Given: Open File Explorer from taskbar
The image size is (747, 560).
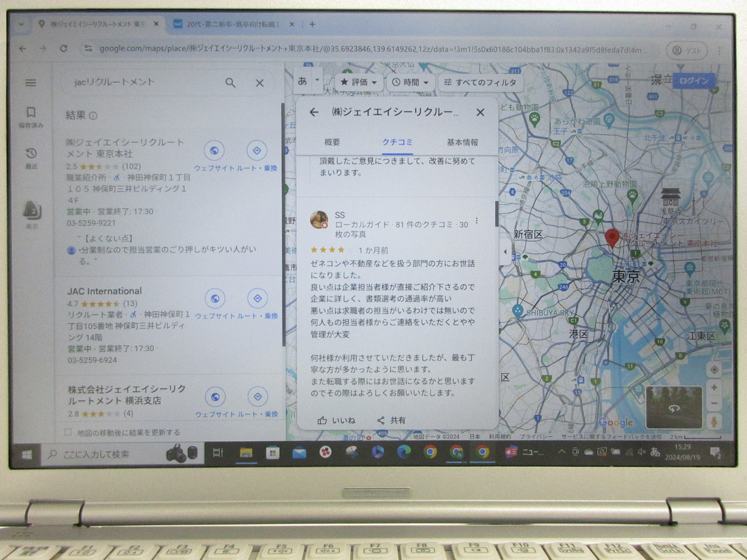Looking at the screenshot, I should (x=246, y=453).
